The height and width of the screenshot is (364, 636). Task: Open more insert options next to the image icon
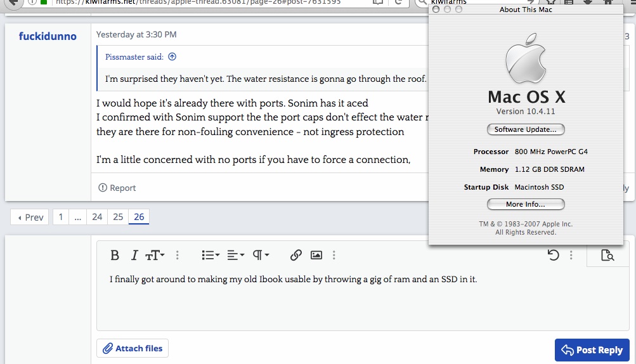[x=334, y=256]
